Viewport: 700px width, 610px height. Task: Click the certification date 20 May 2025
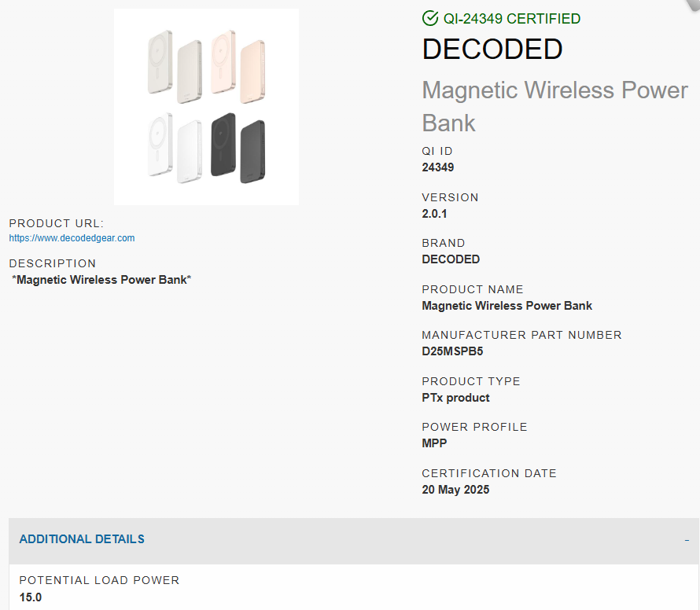point(455,490)
